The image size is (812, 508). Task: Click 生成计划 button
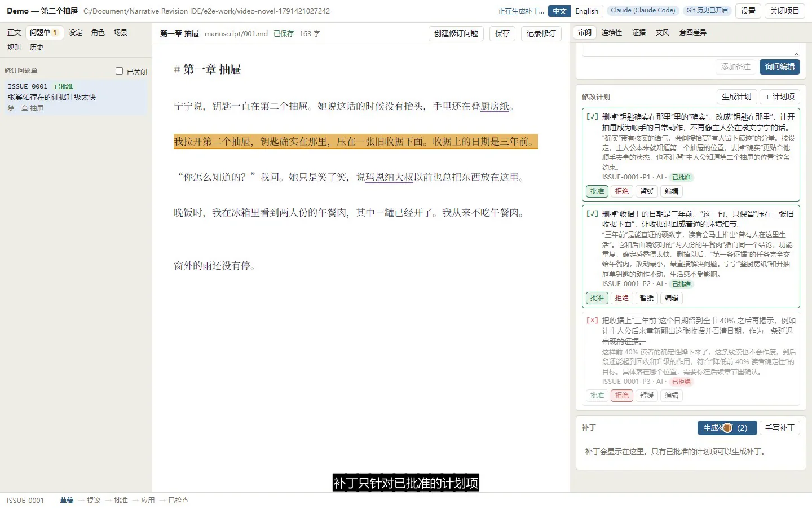tap(736, 97)
